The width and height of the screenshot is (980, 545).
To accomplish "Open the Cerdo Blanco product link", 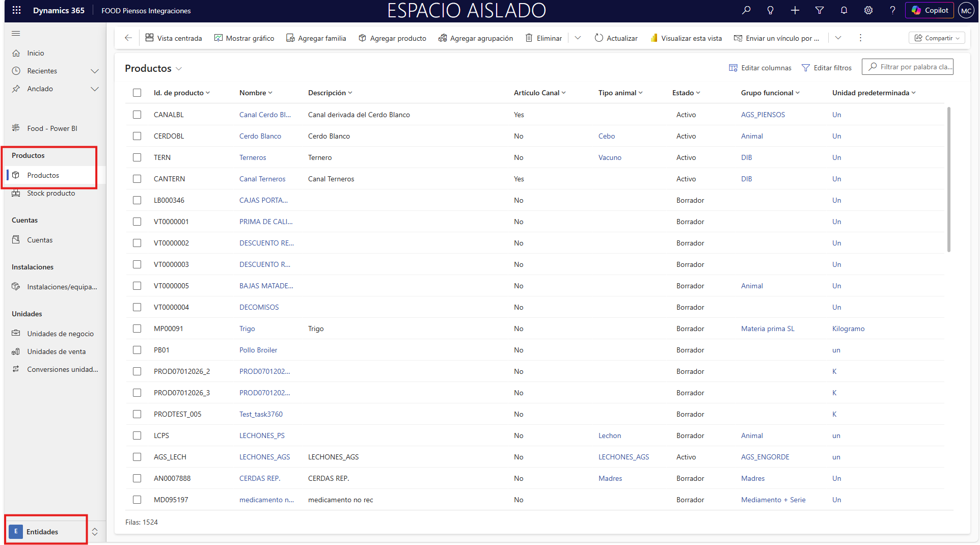I will [x=260, y=136].
